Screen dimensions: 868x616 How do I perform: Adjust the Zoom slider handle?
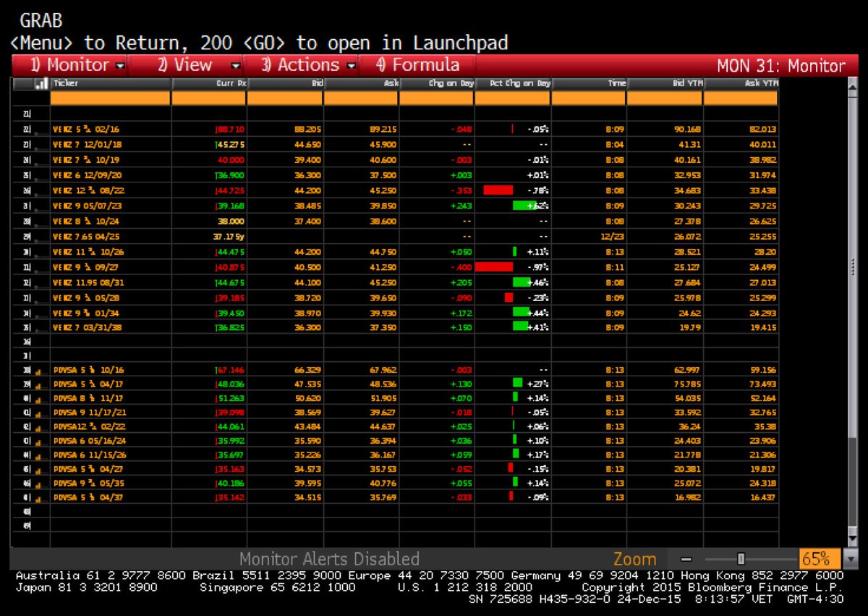click(x=741, y=559)
